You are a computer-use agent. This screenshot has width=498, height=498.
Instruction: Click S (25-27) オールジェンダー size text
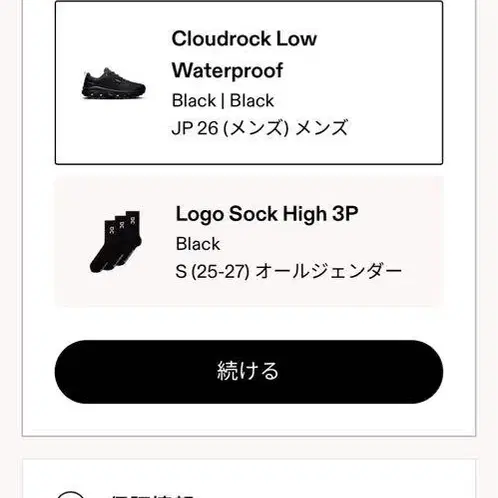click(x=289, y=271)
